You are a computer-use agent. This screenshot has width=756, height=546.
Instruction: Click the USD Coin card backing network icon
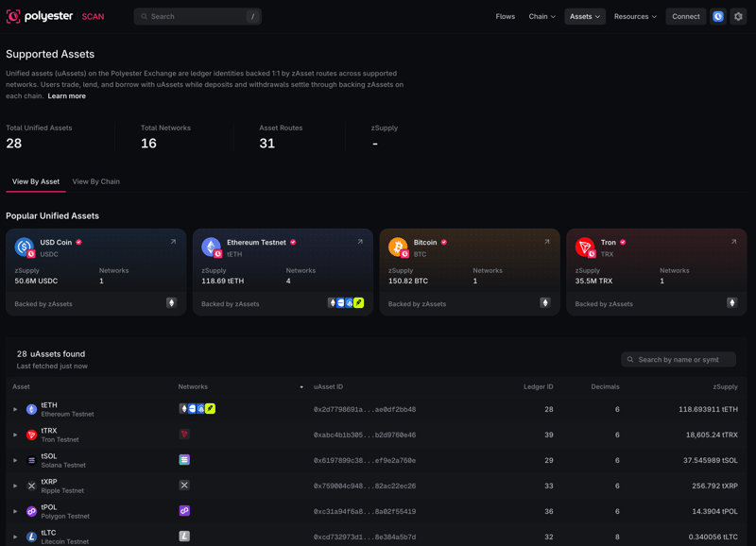pos(171,302)
